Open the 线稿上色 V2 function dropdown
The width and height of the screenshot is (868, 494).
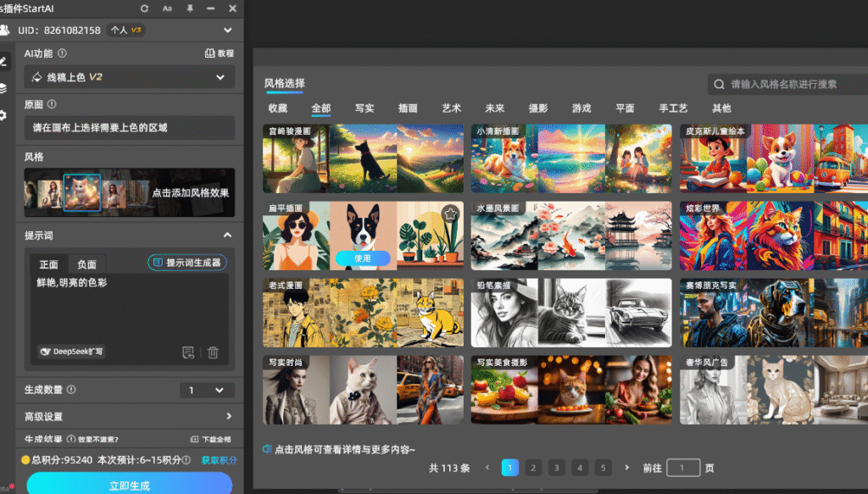[129, 77]
